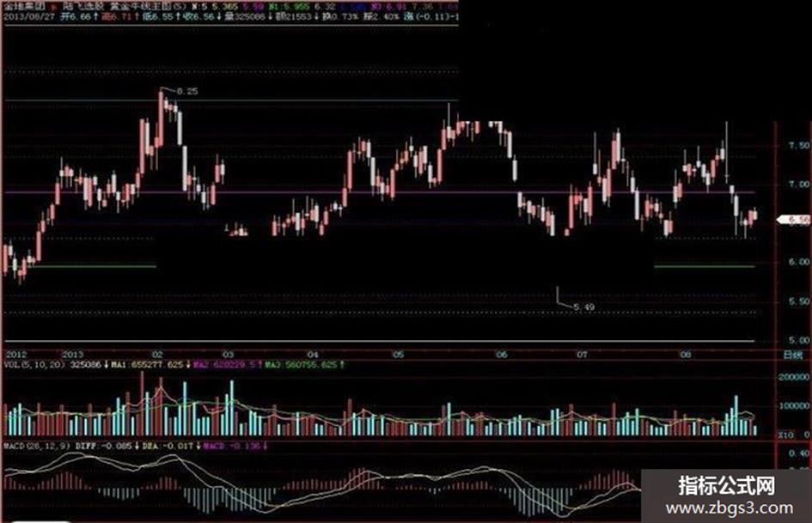The image size is (812, 523).
Task: Click the 06 month label on time axis
Action: pyautogui.click(x=501, y=355)
